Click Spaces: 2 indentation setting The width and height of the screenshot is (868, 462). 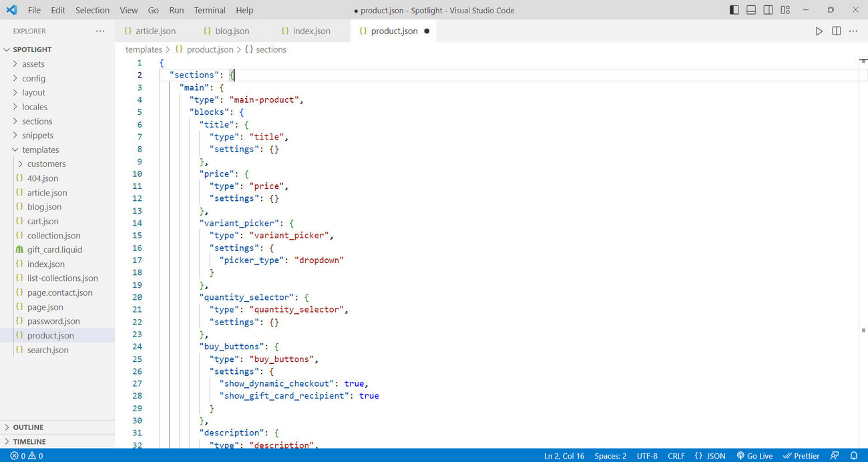click(610, 456)
